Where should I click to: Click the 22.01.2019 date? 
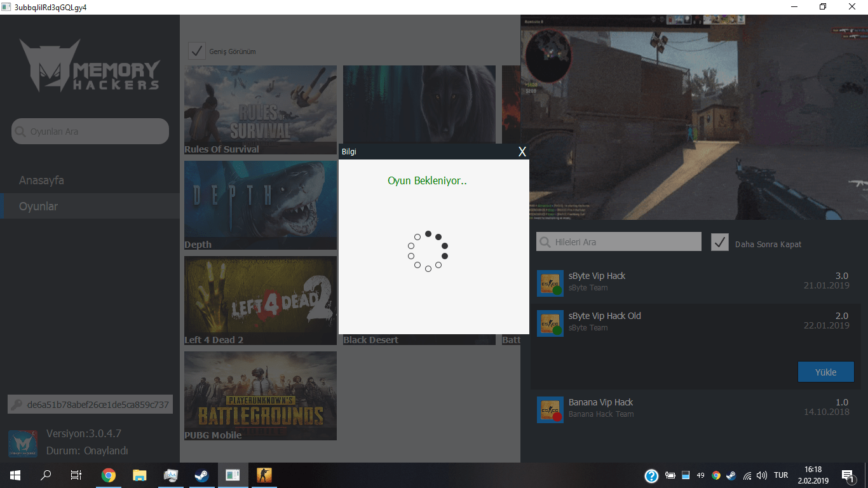pyautogui.click(x=826, y=325)
